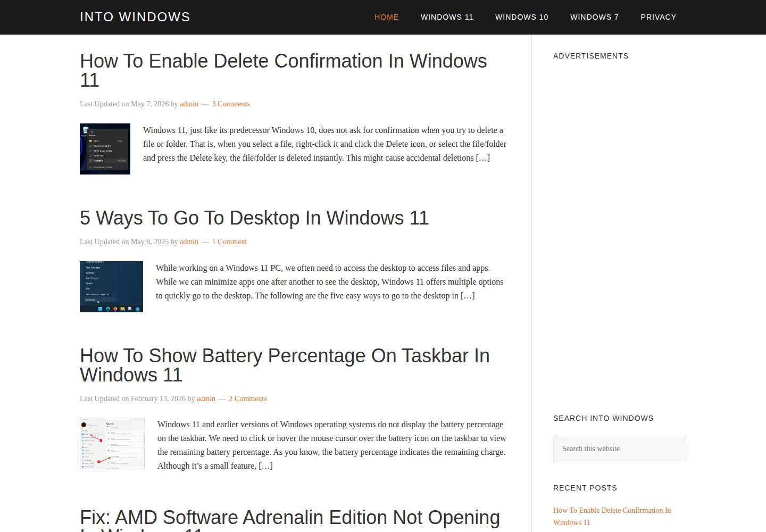Image resolution: width=766 pixels, height=532 pixels.
Task: Open the Delete Confirmation article thumbnail
Action: coord(105,149)
